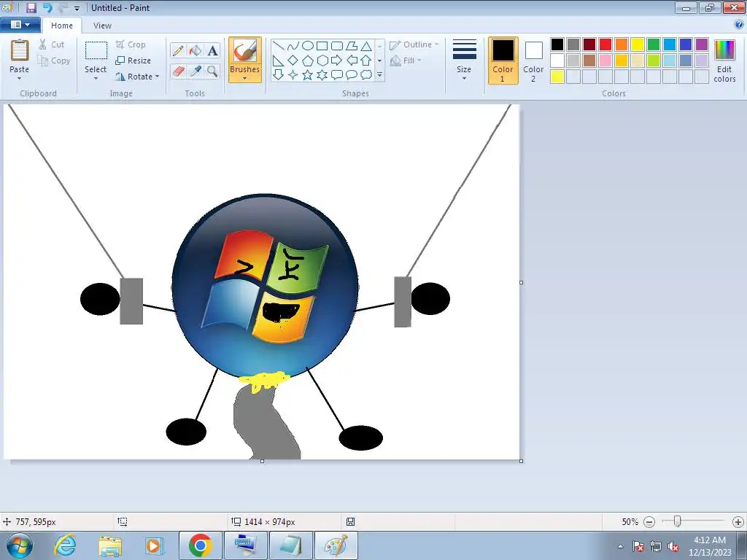Click the Paint Help question icon
Screen dimensions: 747x560
pyautogui.click(x=739, y=25)
